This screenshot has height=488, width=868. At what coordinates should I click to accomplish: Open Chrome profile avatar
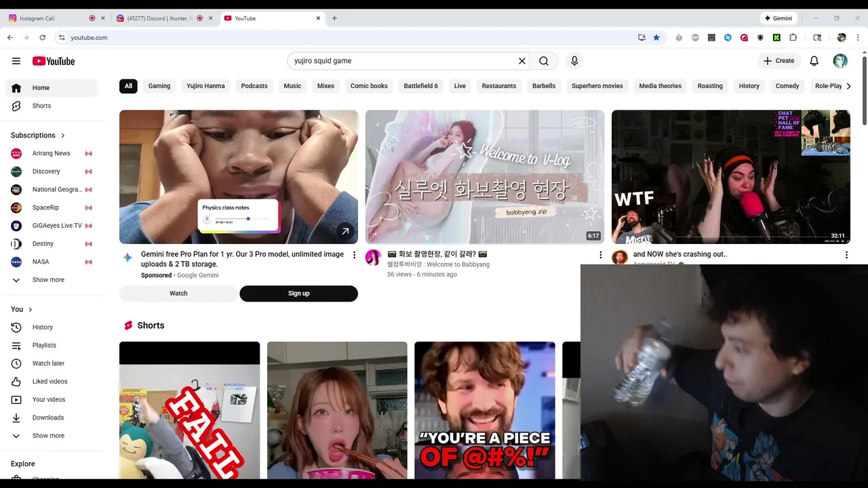click(x=842, y=37)
